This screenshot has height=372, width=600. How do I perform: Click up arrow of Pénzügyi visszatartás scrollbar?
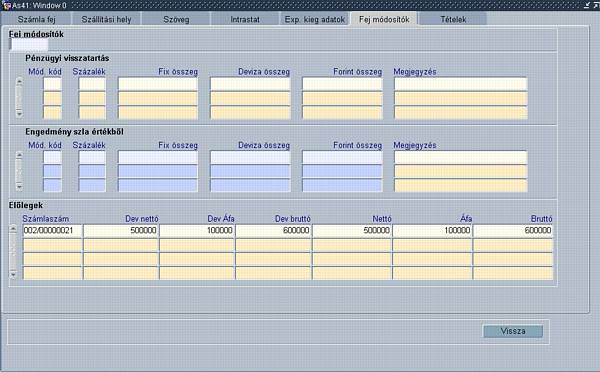click(19, 81)
